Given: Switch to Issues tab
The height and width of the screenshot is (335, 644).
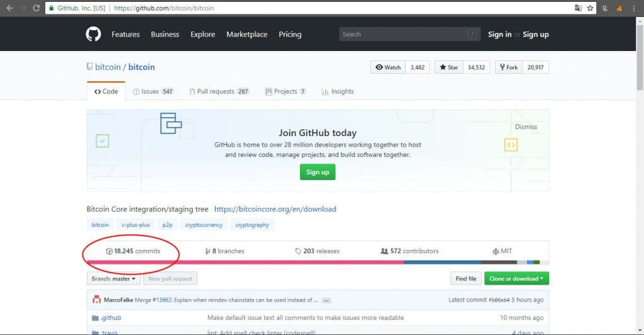Looking at the screenshot, I should pyautogui.click(x=153, y=91).
